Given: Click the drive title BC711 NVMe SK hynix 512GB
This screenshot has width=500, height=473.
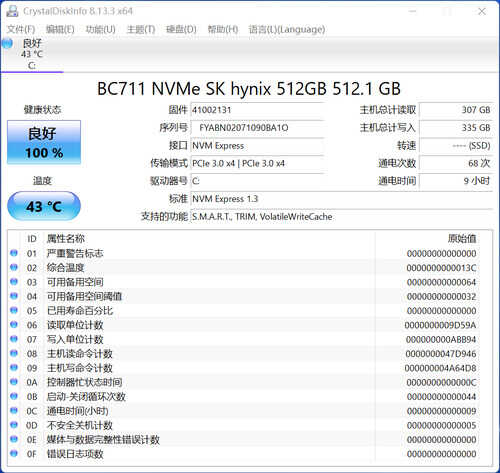Looking at the screenshot, I should tap(249, 89).
